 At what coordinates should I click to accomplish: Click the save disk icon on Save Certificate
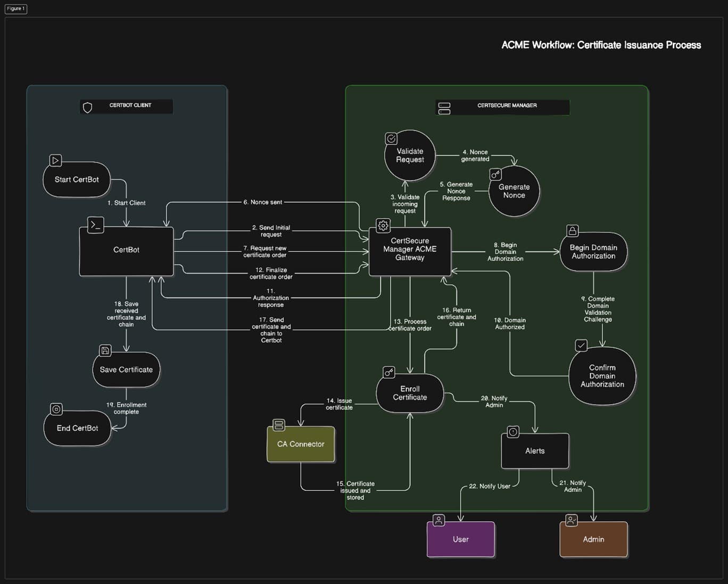click(105, 351)
